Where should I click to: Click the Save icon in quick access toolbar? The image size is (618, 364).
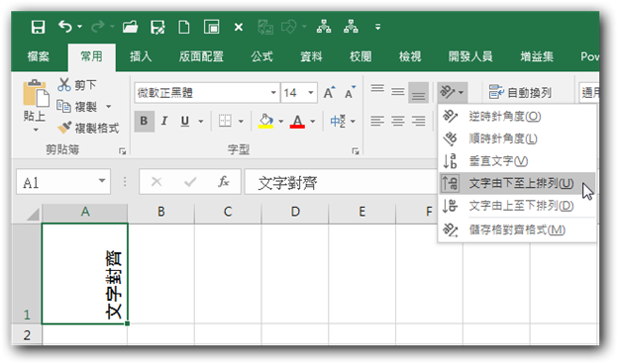click(39, 27)
